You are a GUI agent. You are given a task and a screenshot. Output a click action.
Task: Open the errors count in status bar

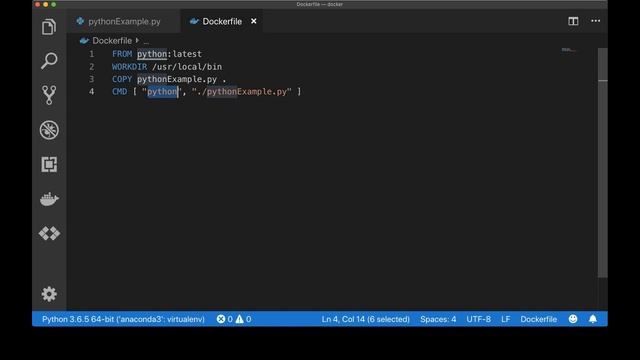(x=225, y=319)
